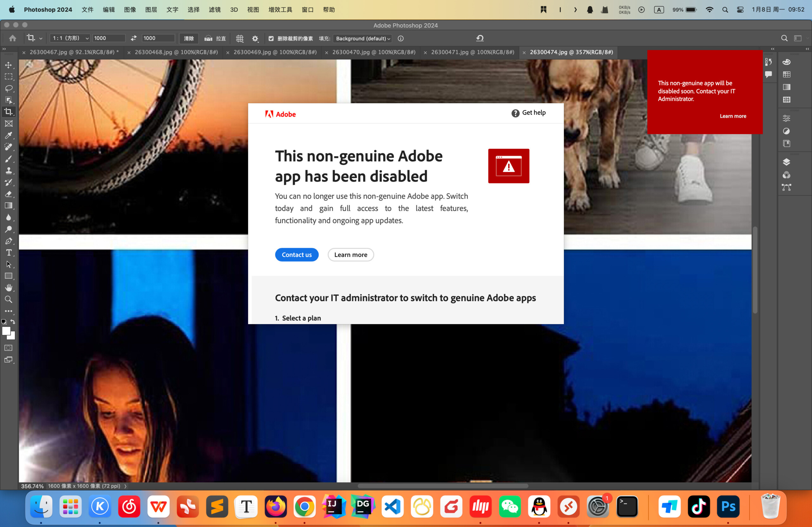Select the Clone Stamp tool
This screenshot has width=812, height=527.
click(x=9, y=170)
